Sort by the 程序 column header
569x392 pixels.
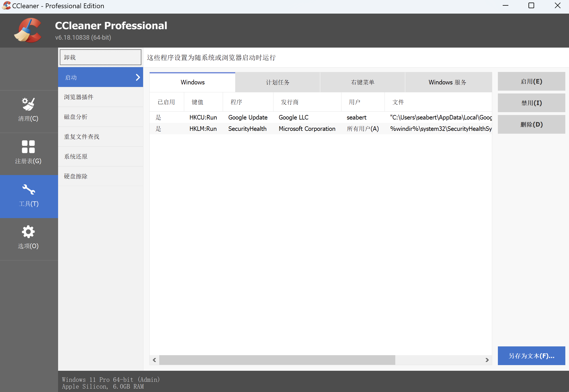click(x=248, y=102)
